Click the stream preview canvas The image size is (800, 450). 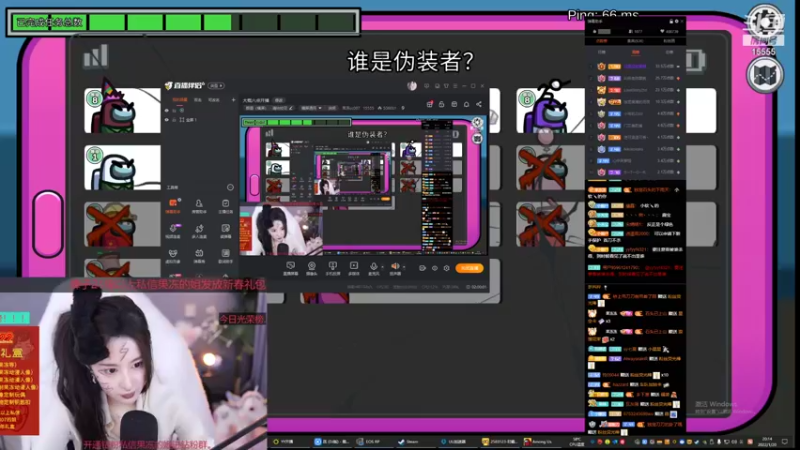pyautogui.click(x=363, y=186)
